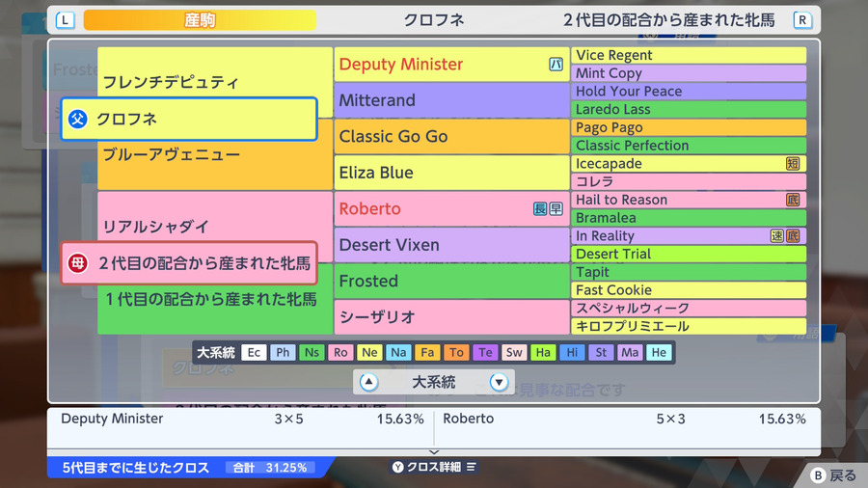Select the 2代目の配合から産まれた牝馬 dam cell
The image size is (868, 488).
pyautogui.click(x=189, y=263)
